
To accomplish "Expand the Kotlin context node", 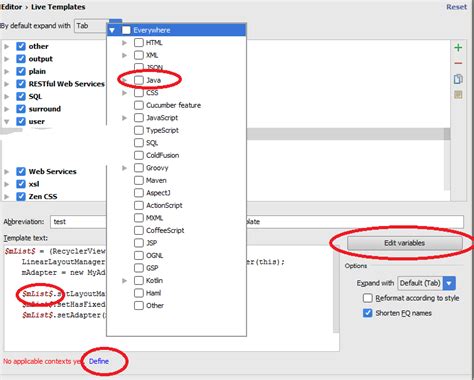I will pos(124,281).
